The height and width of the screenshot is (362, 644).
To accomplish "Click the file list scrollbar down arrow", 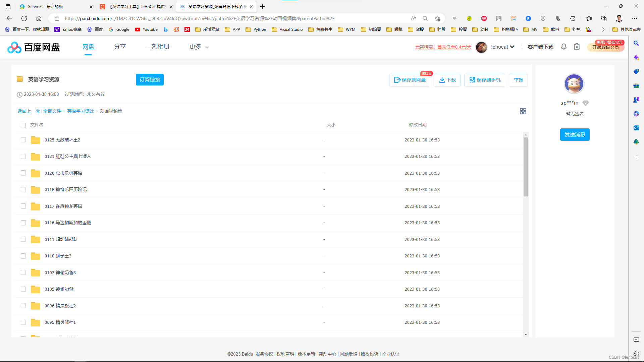I will [526, 334].
